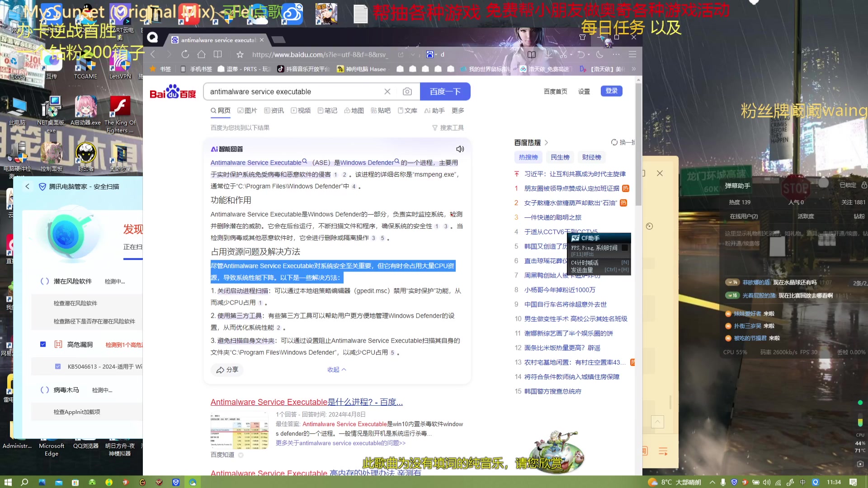
Task: Focus the Baidu search input field
Action: pos(294,92)
